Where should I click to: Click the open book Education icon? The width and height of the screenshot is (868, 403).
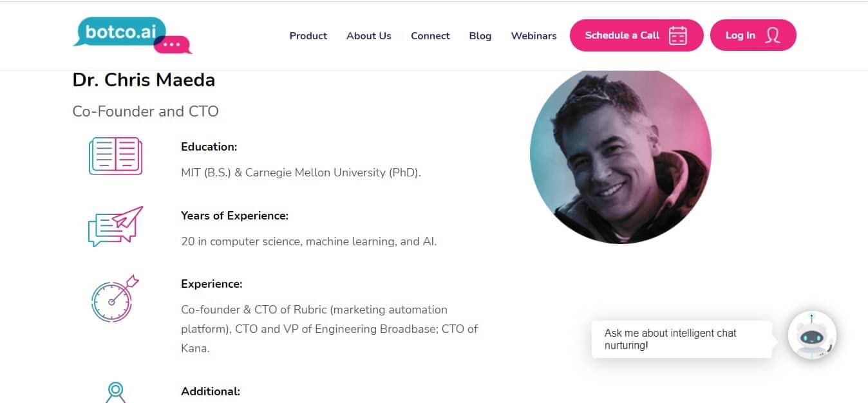(115, 156)
